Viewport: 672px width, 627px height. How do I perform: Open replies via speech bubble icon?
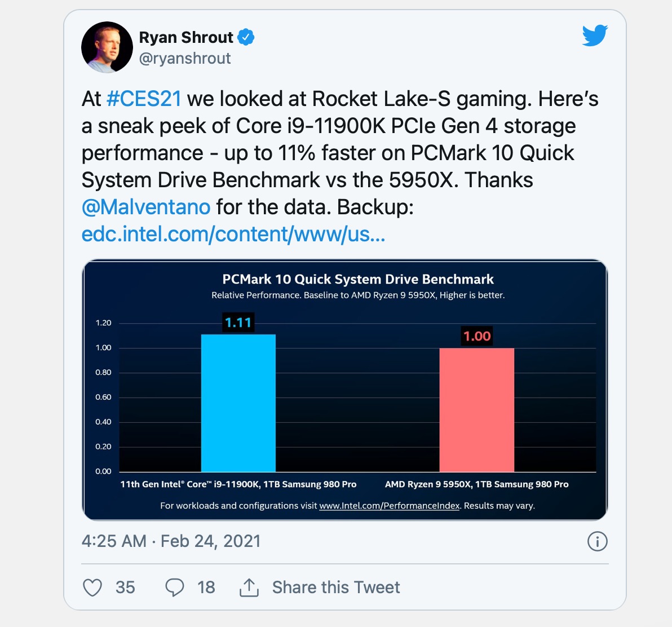click(x=174, y=587)
